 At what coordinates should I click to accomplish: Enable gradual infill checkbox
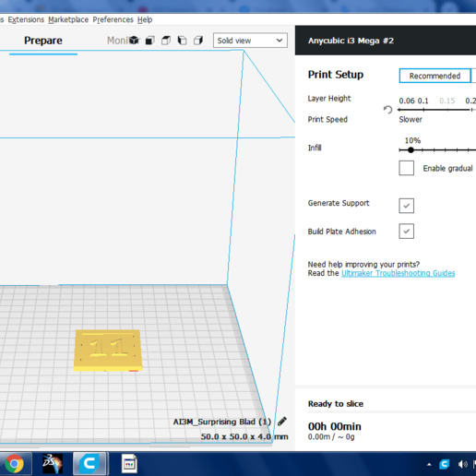pyautogui.click(x=406, y=168)
